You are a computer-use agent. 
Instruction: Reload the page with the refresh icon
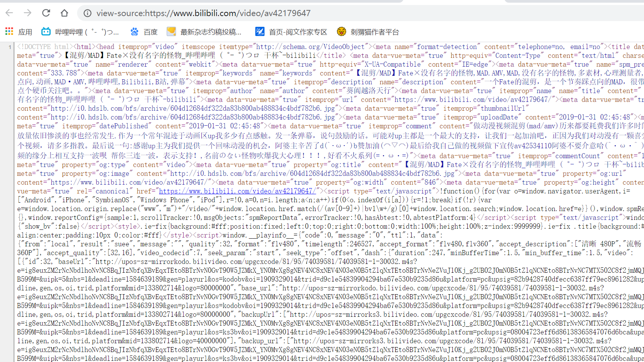pyautogui.click(x=46, y=13)
